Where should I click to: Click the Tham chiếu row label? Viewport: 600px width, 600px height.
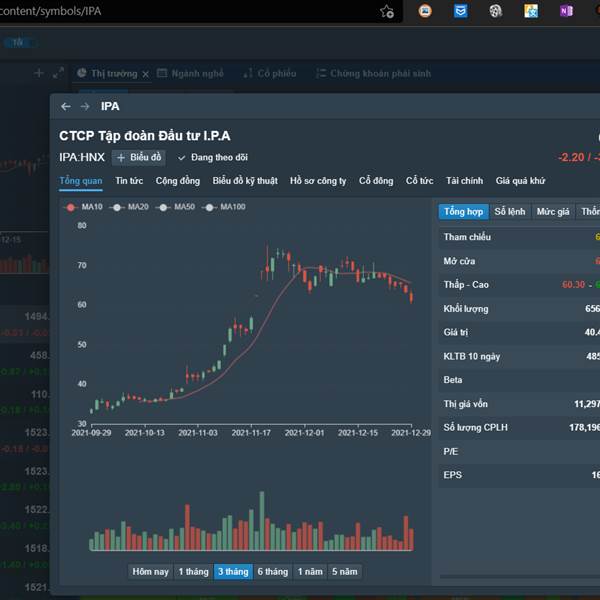[467, 237]
